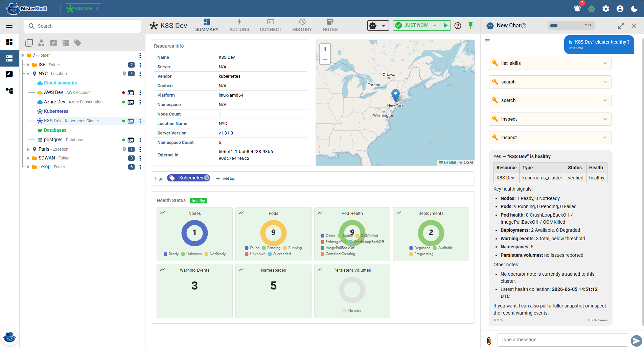Click the green pin icon
The width and height of the screenshot is (644, 348).
tap(470, 26)
